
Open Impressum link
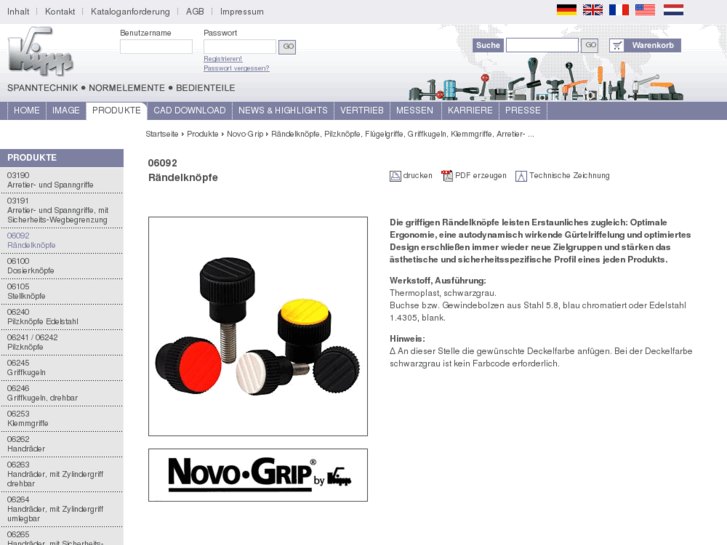coord(242,12)
